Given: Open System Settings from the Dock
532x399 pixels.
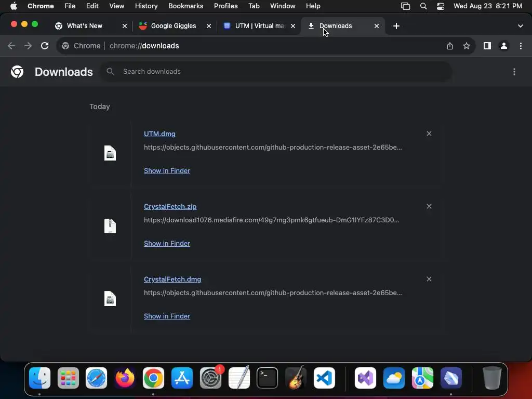Looking at the screenshot, I should click(211, 378).
